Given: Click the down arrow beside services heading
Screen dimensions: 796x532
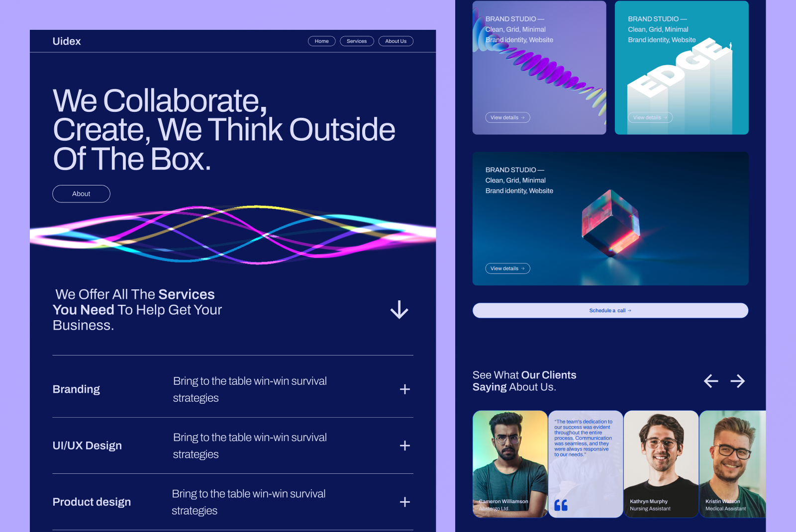Looking at the screenshot, I should [x=399, y=310].
